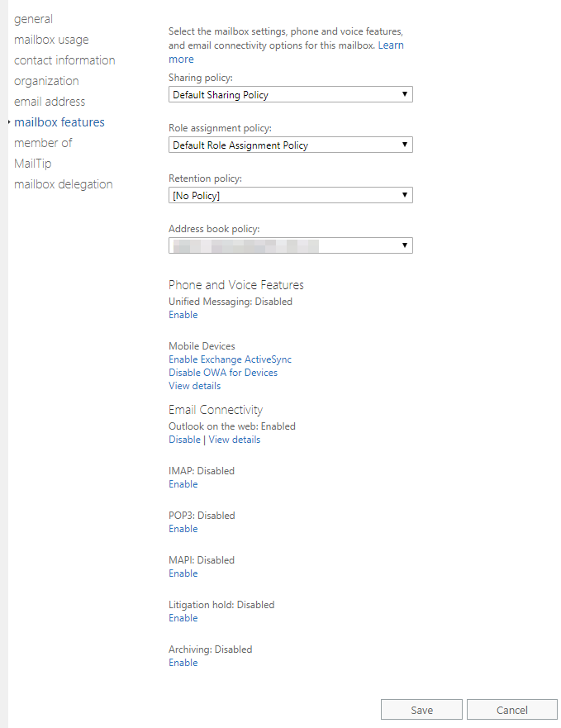Click Enable Exchange ActiveSync link
Screen dimensions: 561x728
pyautogui.click(x=230, y=359)
